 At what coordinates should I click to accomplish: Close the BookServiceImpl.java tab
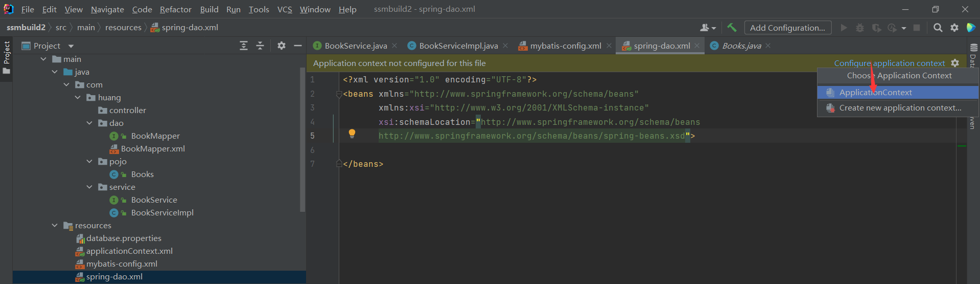(x=505, y=46)
